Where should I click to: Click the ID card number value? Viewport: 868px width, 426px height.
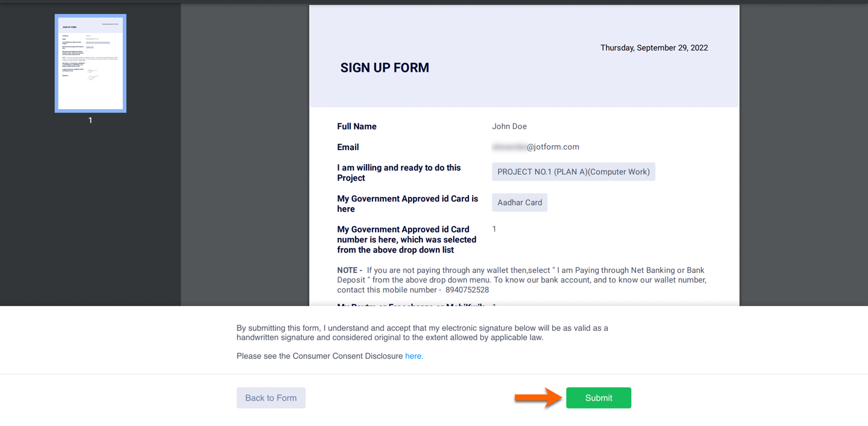point(494,229)
